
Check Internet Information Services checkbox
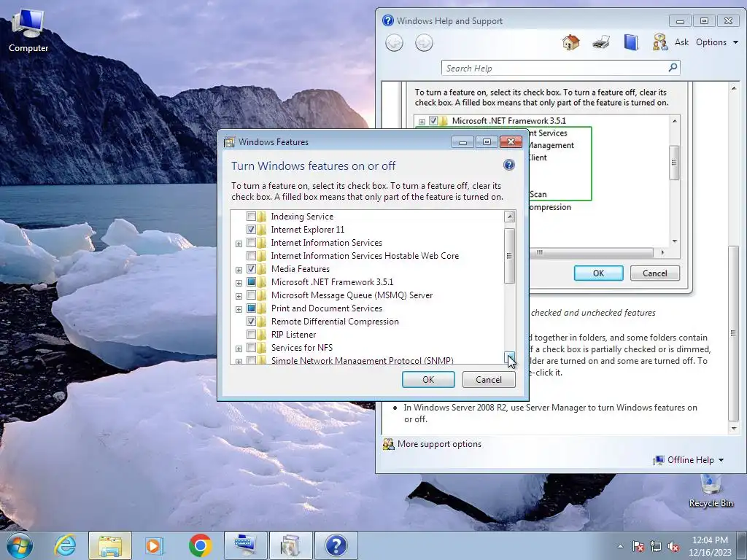click(x=251, y=243)
